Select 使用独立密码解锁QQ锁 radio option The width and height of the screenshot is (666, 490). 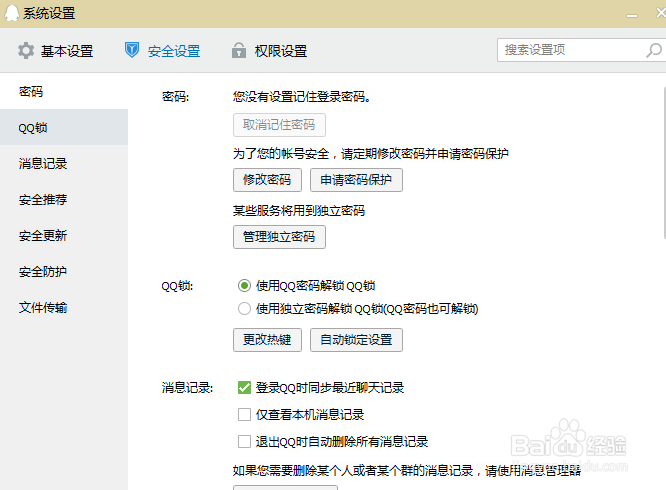(x=244, y=309)
